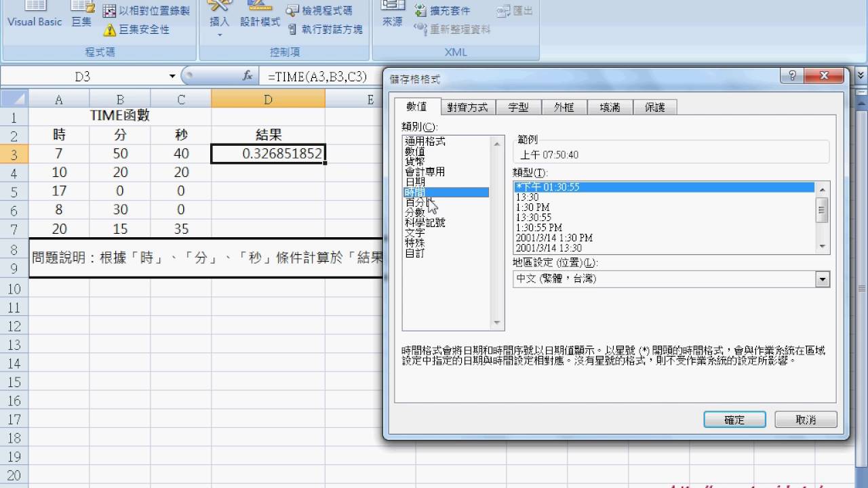Select the 13:30 time type
The width and height of the screenshot is (868, 488).
[665, 197]
